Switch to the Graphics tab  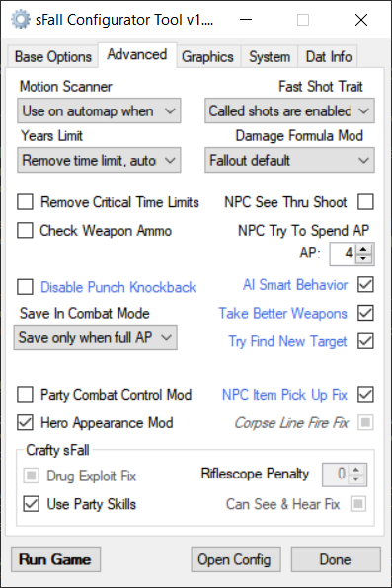point(207,57)
